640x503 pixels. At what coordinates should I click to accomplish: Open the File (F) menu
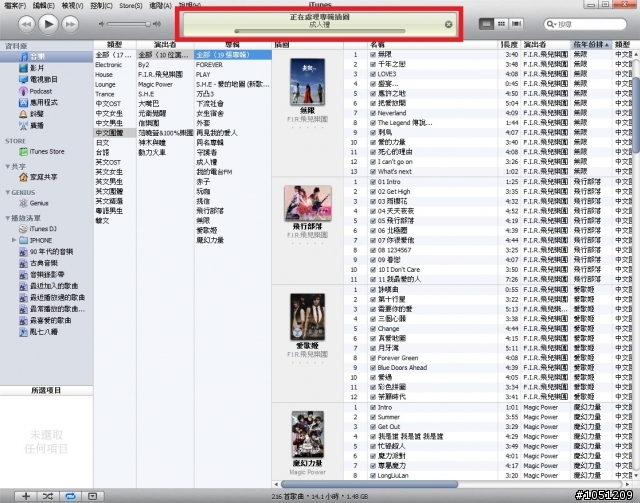(15, 5)
